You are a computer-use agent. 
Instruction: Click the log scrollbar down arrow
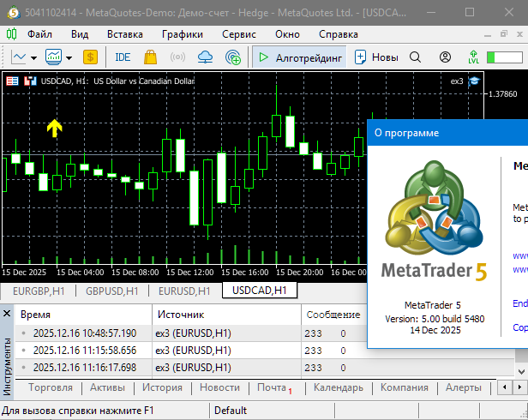point(521,372)
